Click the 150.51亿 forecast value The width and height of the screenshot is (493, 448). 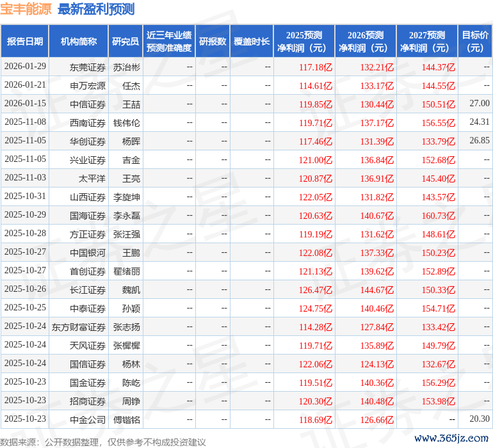(x=439, y=104)
